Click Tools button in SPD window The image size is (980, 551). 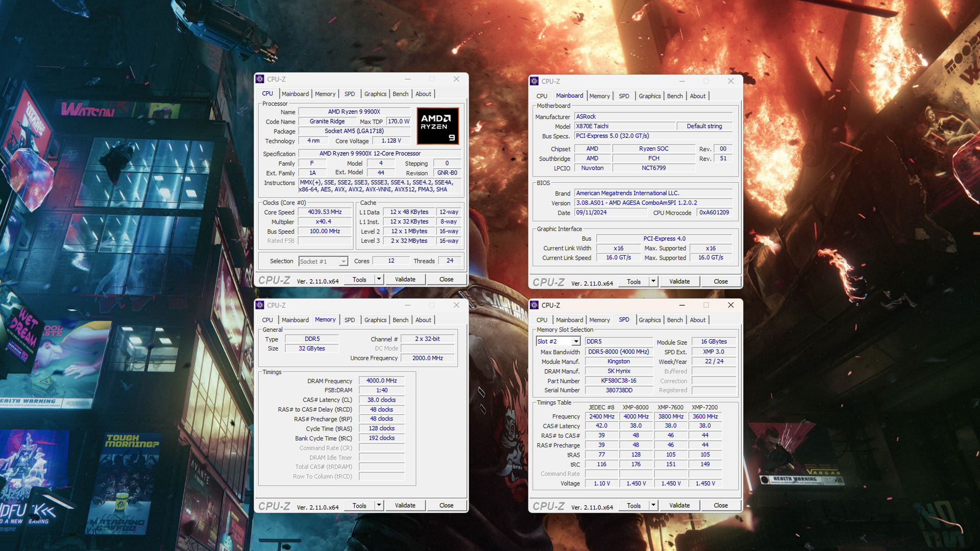[x=634, y=505]
